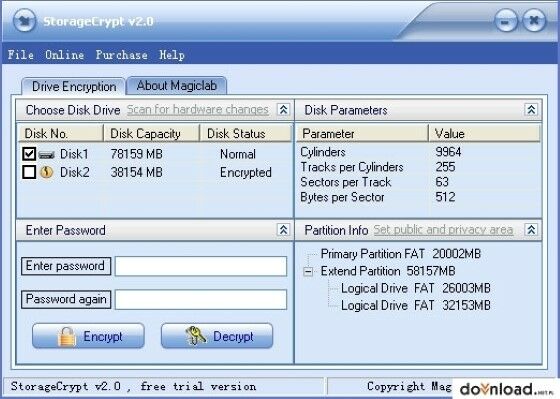Check the Disk2 checkbox
The width and height of the screenshot is (560, 399).
29,172
